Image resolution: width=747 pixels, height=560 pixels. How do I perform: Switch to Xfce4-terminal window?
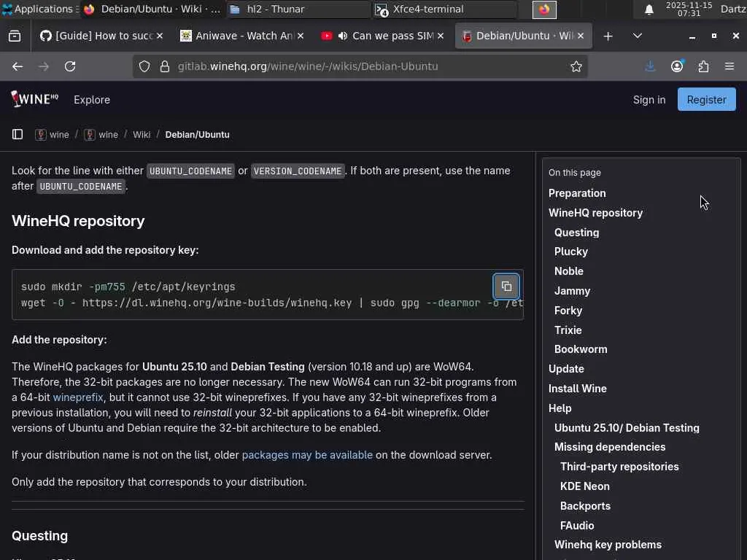pos(445,9)
